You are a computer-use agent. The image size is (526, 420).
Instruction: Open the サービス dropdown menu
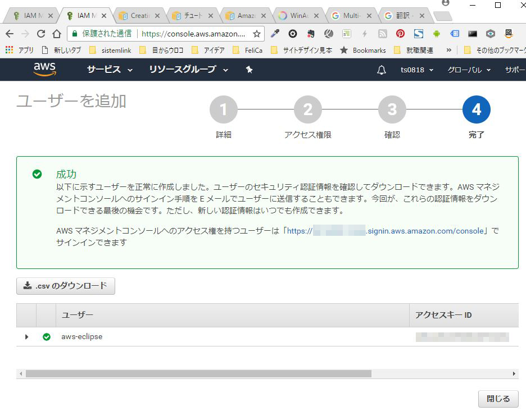(110, 70)
